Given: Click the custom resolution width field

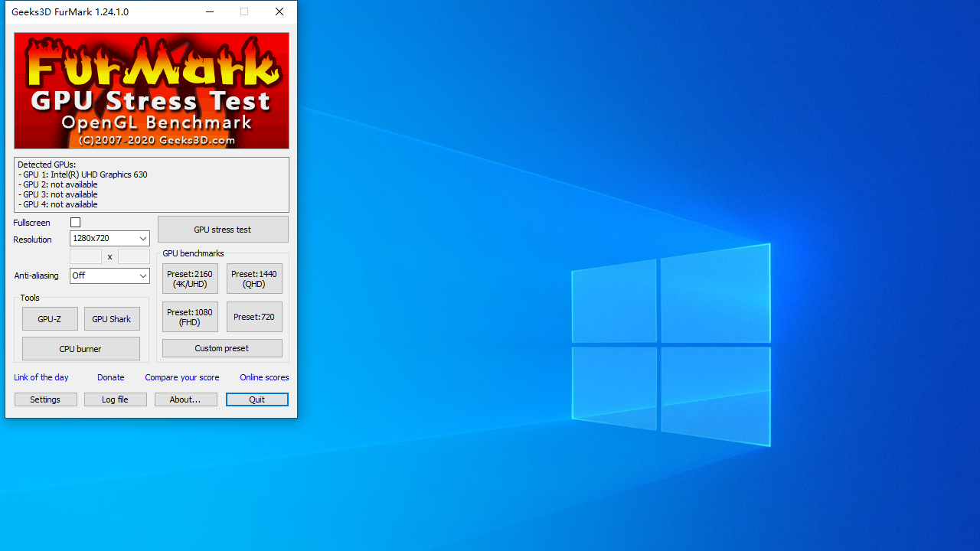Looking at the screenshot, I should coord(86,256).
